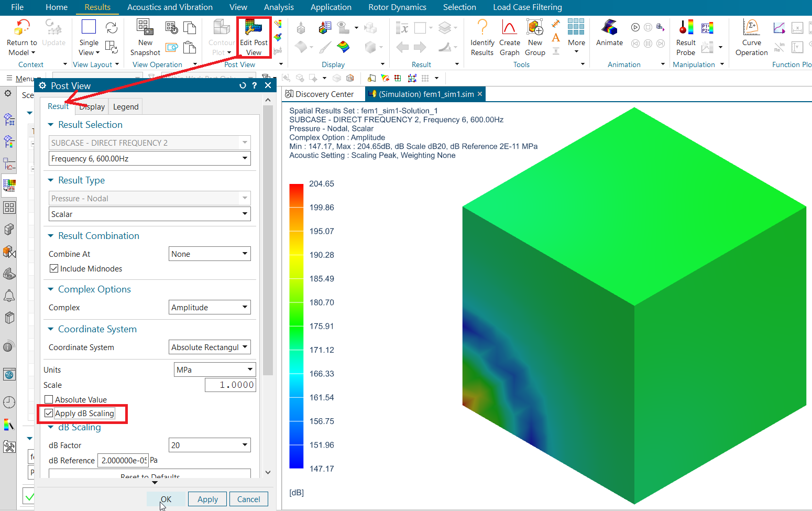The height and width of the screenshot is (511, 812).
Task: Open the Absolute Rectangular coordinate system dropdown
Action: pos(210,347)
